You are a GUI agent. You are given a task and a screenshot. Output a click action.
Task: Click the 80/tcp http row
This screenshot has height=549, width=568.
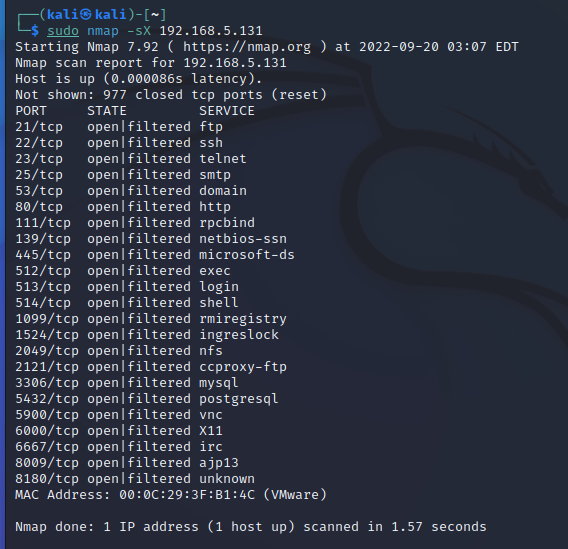[123, 207]
